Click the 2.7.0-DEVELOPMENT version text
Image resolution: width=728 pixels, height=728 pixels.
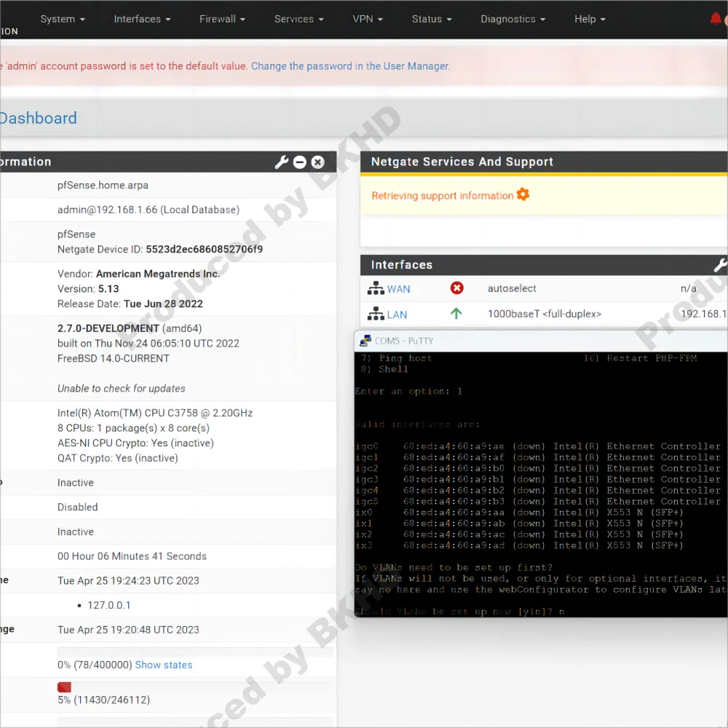coord(108,328)
